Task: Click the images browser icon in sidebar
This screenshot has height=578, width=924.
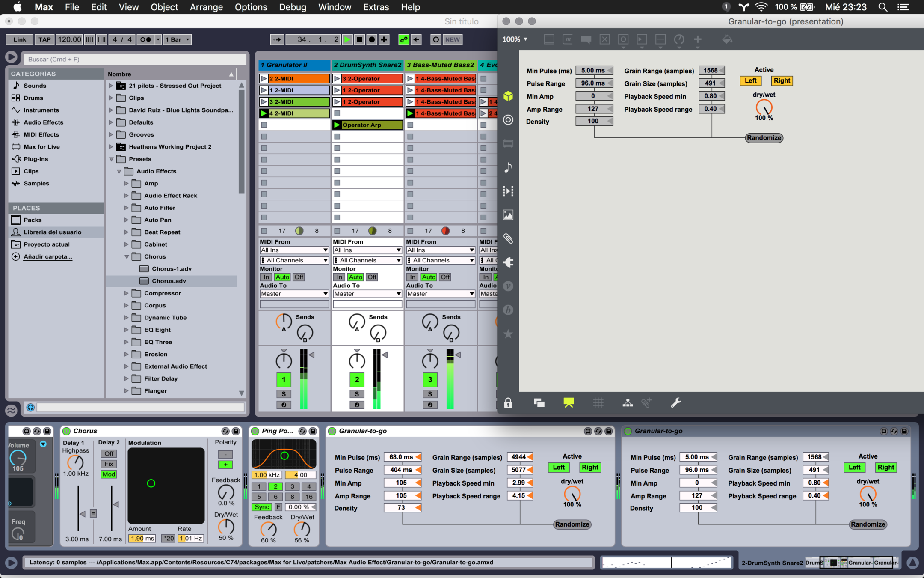Action: point(508,215)
